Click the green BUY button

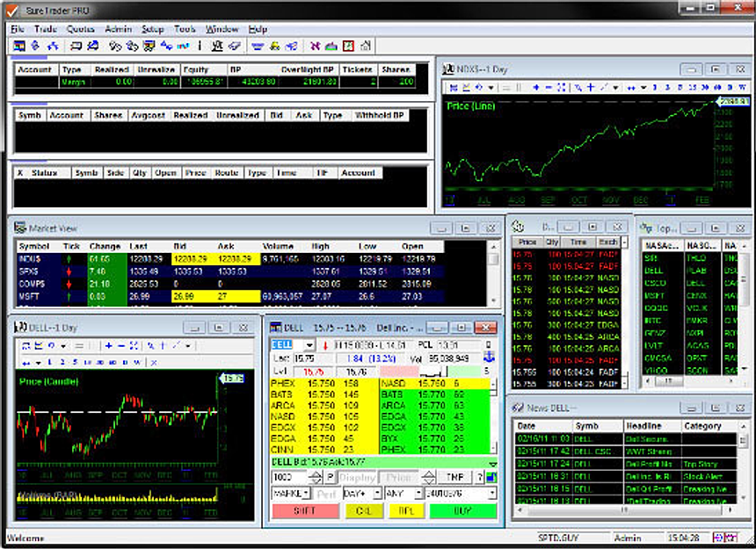coord(463,511)
